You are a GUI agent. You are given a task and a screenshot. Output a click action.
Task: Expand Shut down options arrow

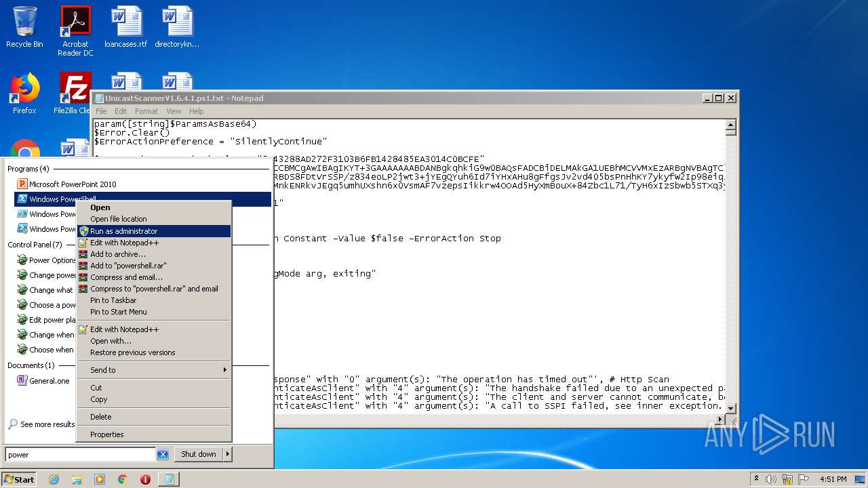pyautogui.click(x=227, y=454)
